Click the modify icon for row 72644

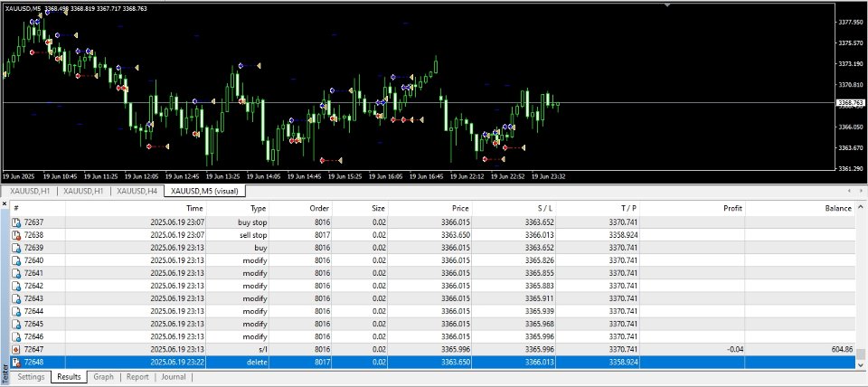click(x=16, y=312)
